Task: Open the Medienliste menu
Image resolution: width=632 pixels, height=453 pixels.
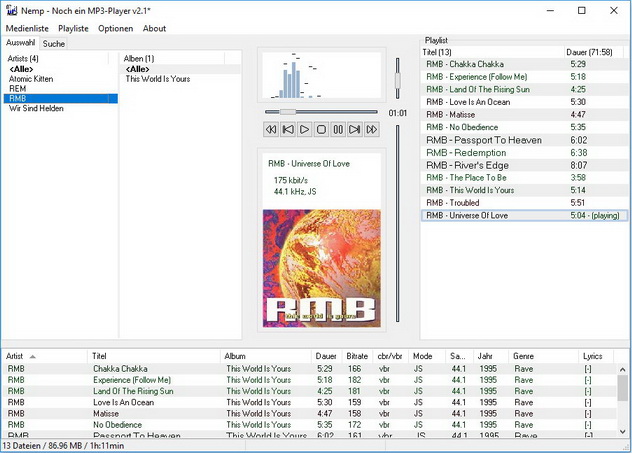Action: pyautogui.click(x=28, y=28)
